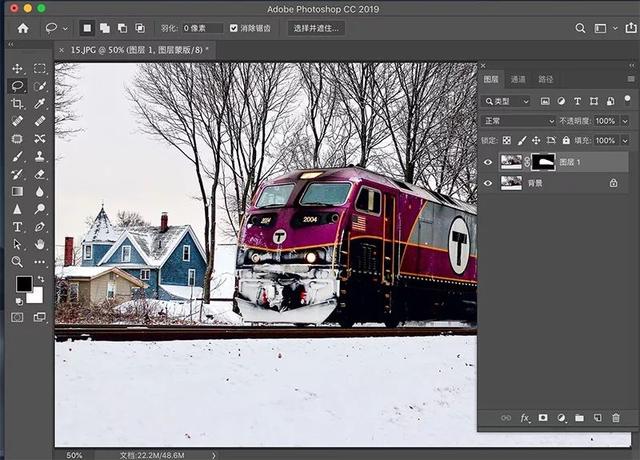The image size is (640, 460).
Task: Open the search magnifier in options bar
Action: tap(580, 28)
